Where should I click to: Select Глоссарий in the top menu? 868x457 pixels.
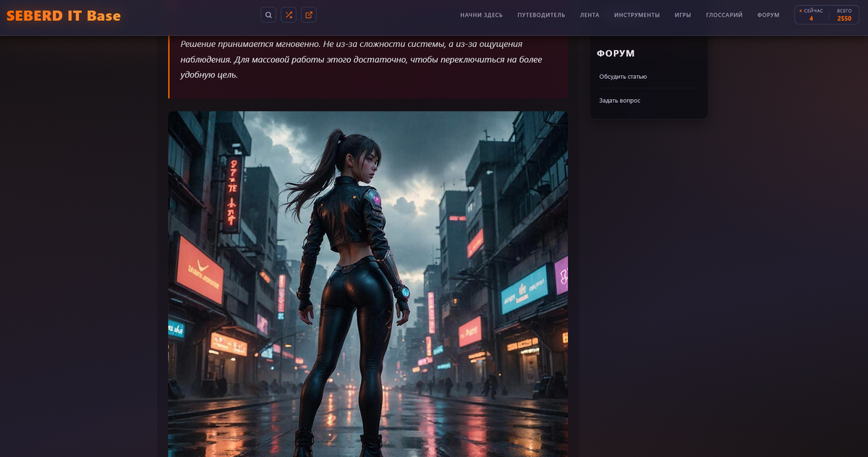coord(724,15)
